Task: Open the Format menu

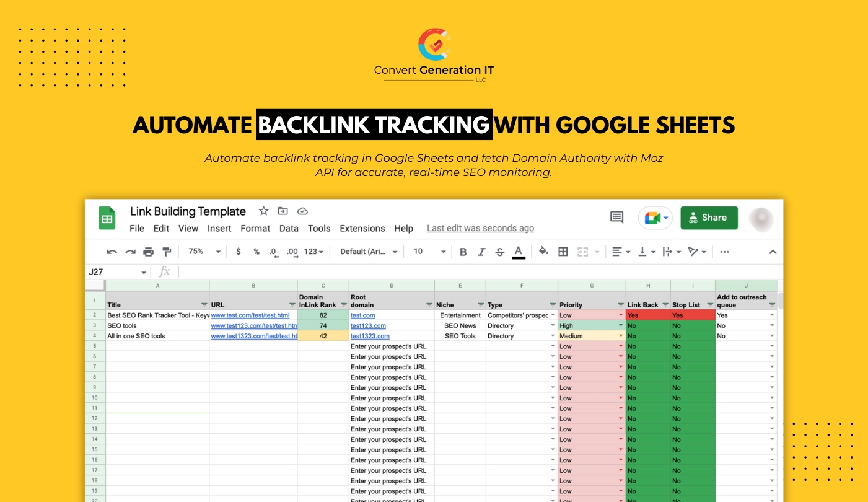Action: [255, 228]
